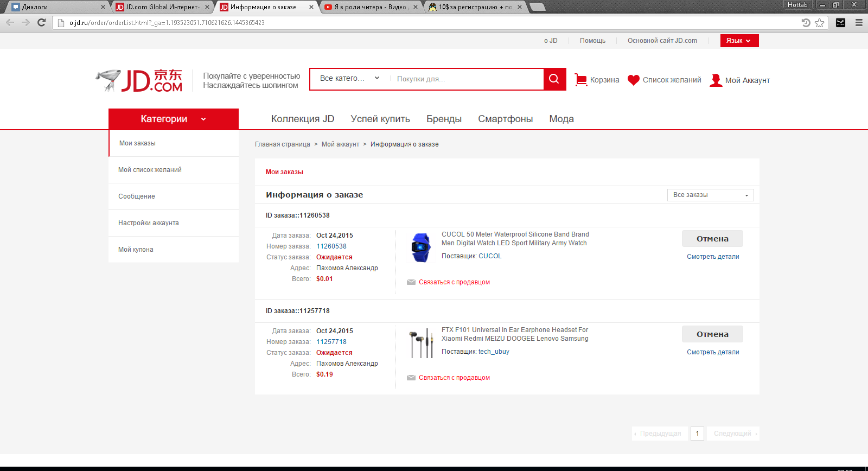
Task: Expand the Категории menu
Action: 174,119
